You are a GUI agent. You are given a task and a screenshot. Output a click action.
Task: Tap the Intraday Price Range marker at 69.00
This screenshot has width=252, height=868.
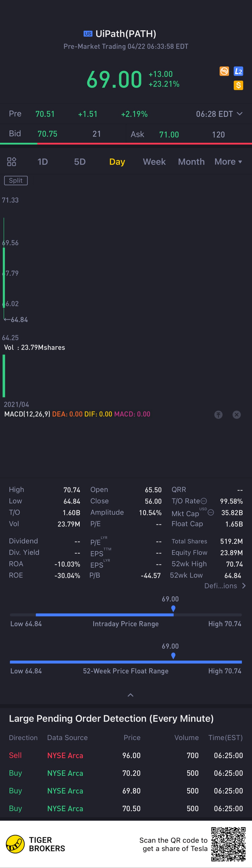coord(173,608)
